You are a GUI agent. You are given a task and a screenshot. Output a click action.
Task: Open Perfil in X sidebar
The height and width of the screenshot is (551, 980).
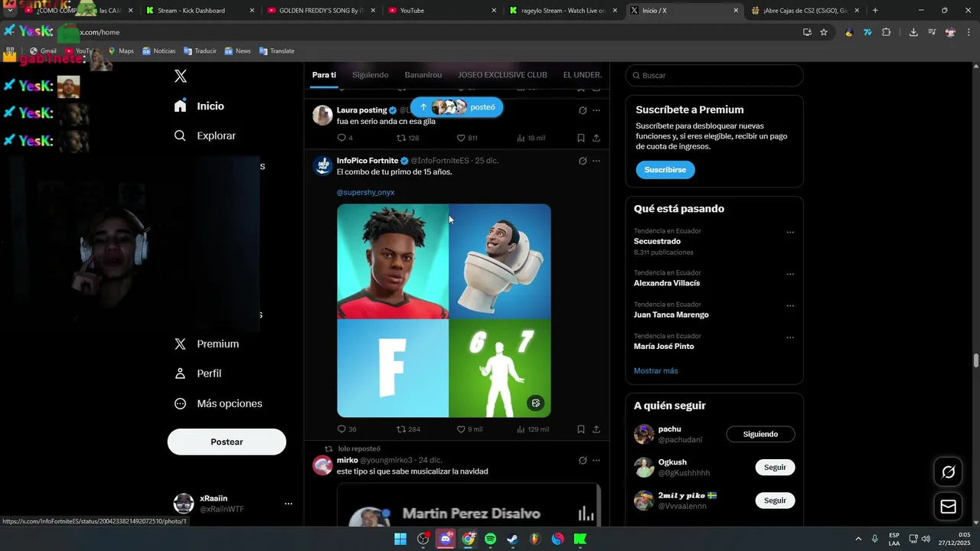[198, 373]
